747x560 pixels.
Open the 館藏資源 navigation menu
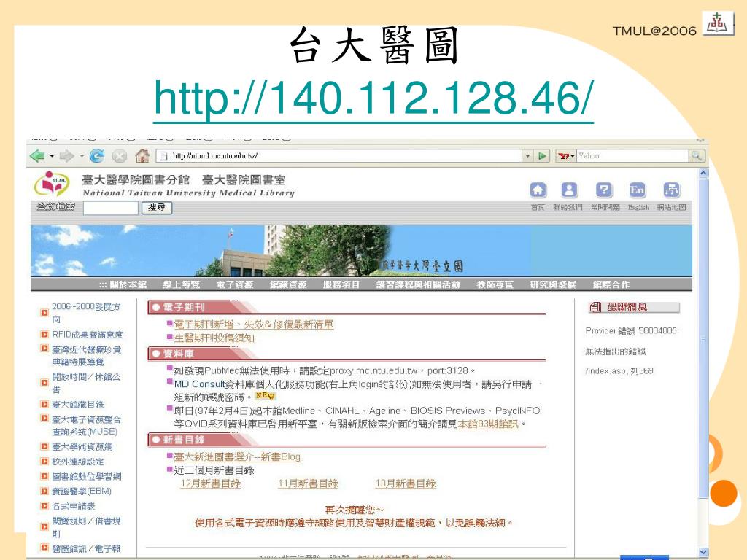pyautogui.click(x=288, y=285)
